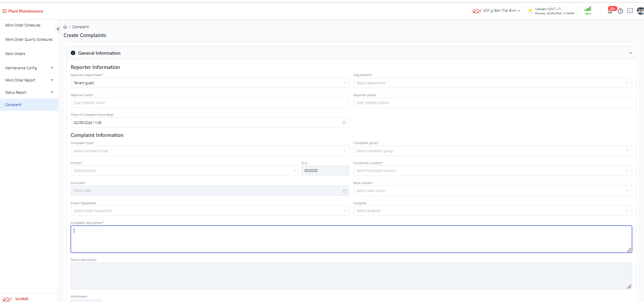Switch language with the EN icon
Screen dimensions: 644x302
tap(630, 11)
